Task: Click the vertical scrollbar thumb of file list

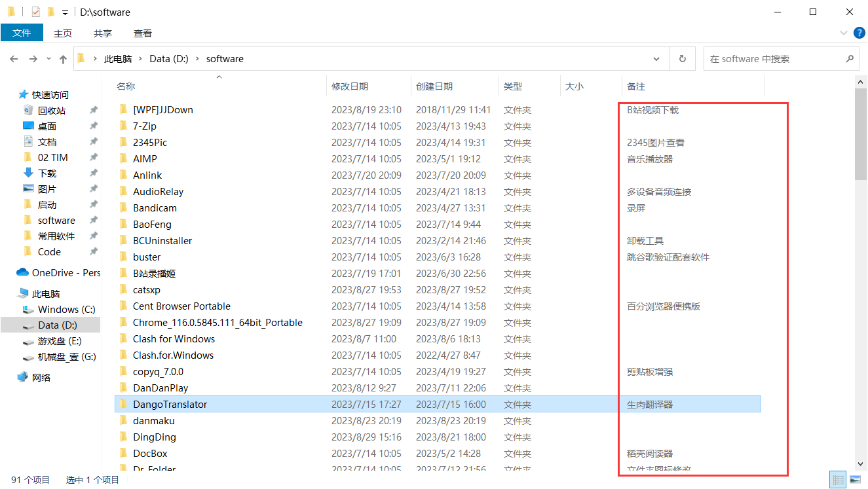Action: coord(861,134)
